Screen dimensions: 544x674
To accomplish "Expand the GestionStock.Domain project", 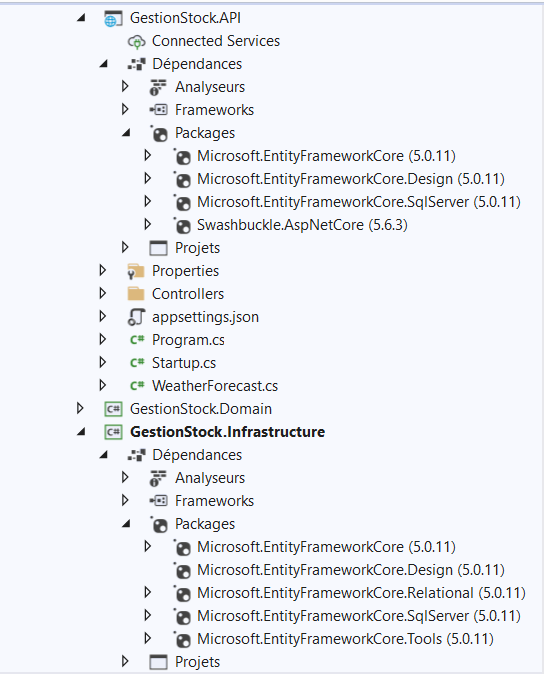I will [80, 408].
